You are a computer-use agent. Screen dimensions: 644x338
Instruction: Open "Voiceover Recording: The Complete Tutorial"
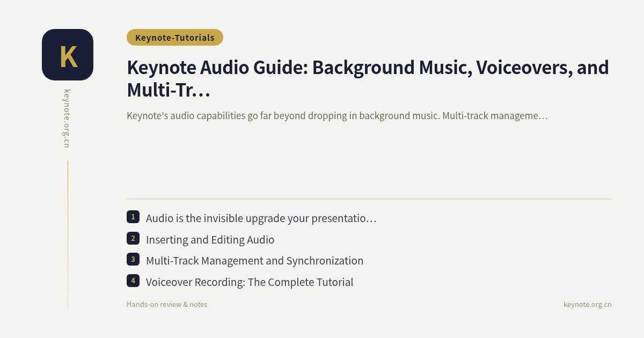coord(250,282)
